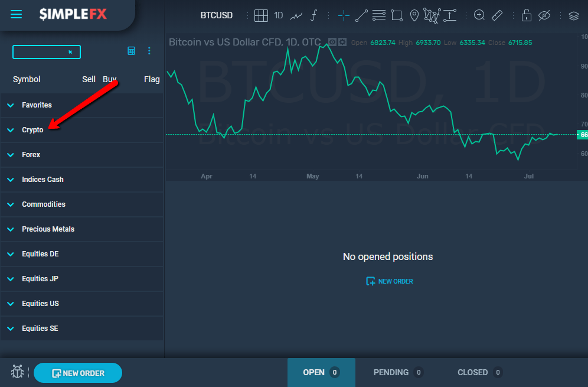The height and width of the screenshot is (387, 588).
Task: Select the BTCUSD symbol name in toolbar
Action: point(217,15)
